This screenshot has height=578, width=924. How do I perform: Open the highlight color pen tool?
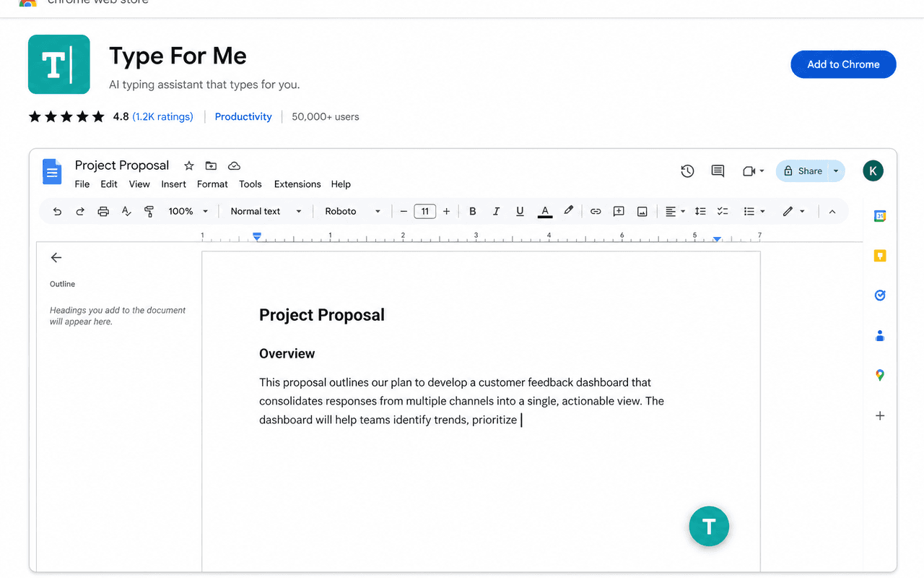569,211
